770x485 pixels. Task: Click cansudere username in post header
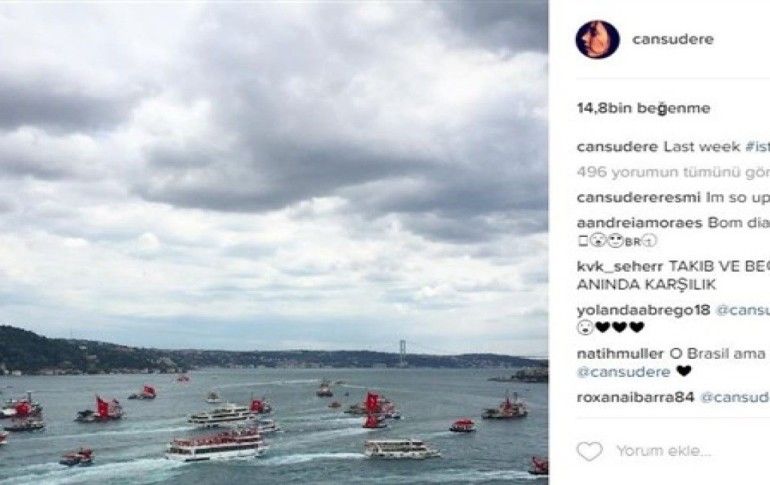pyautogui.click(x=673, y=39)
